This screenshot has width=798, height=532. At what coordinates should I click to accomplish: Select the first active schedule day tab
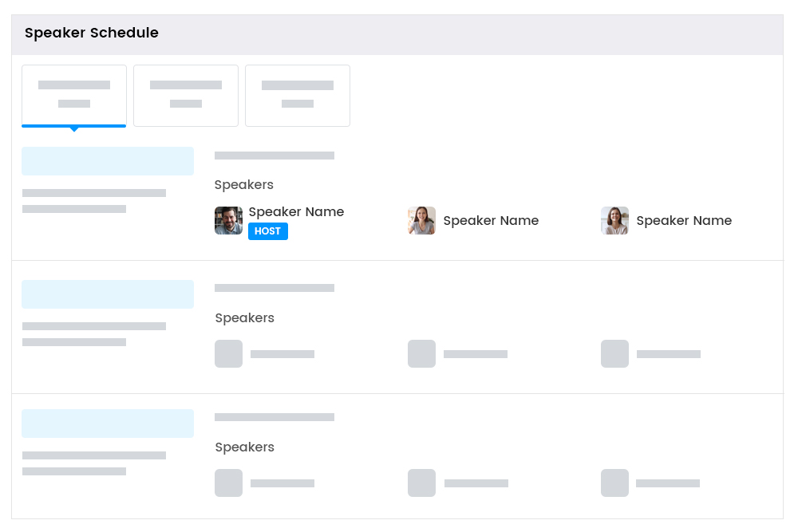click(x=74, y=95)
